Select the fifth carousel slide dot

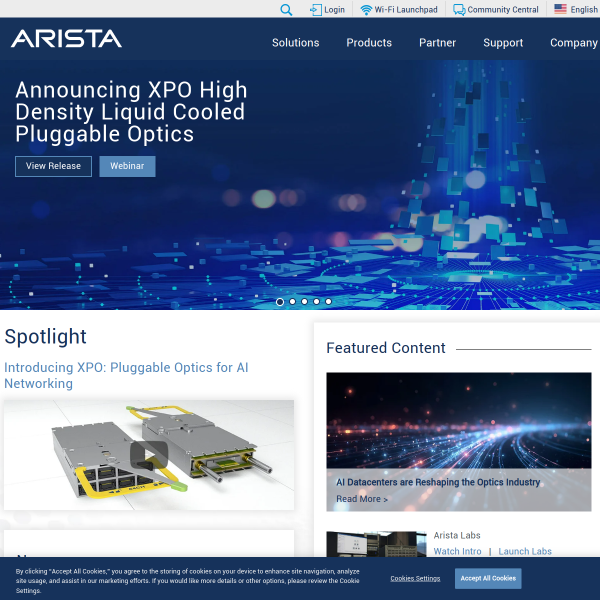coord(328,302)
